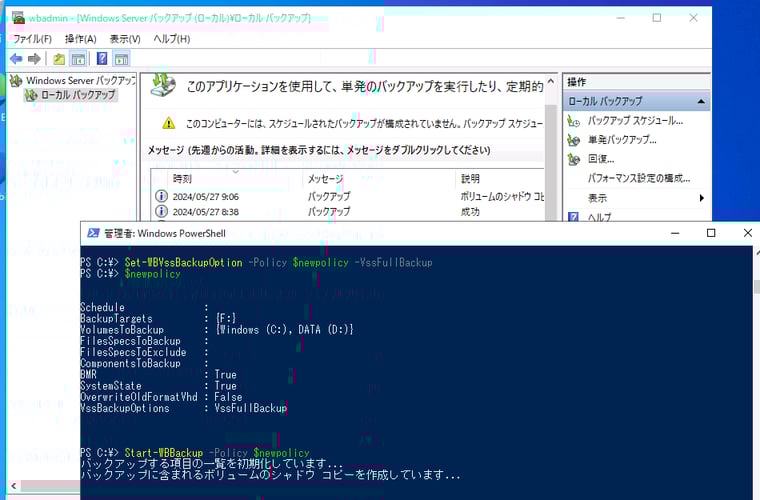The height and width of the screenshot is (500, 760).
Task: Select Windows Server バックアップ root tree node
Action: (80, 80)
